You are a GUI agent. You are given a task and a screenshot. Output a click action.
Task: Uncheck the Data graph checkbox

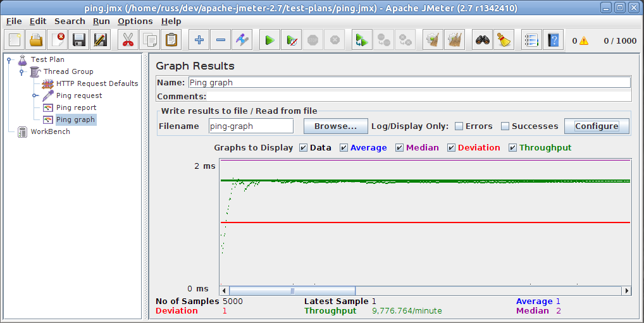[304, 148]
